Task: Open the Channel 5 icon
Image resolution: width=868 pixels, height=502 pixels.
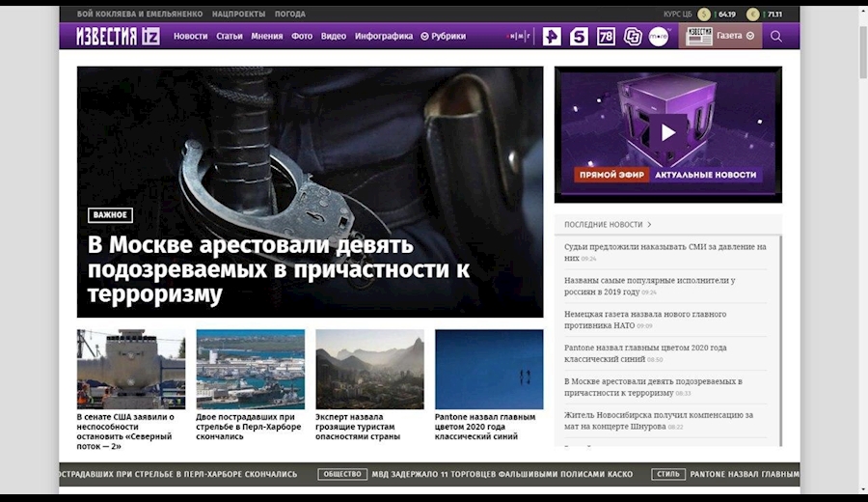Action: coord(579,37)
